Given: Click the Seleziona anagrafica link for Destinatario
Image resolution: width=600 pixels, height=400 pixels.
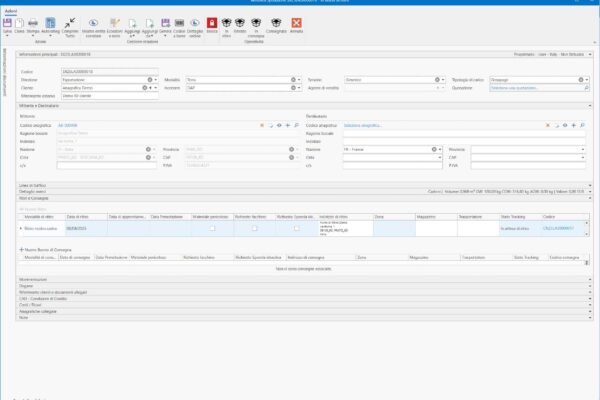Looking at the screenshot, I should 363,126.
